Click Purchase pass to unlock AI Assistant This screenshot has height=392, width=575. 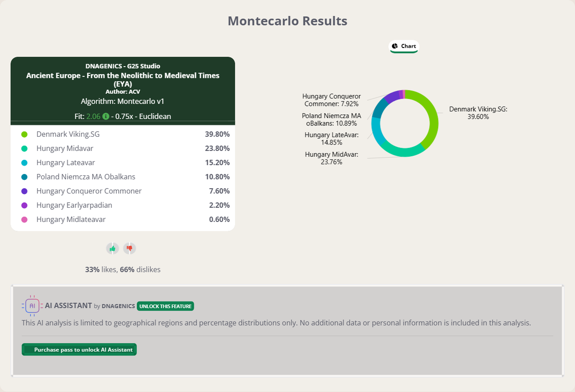click(79, 349)
